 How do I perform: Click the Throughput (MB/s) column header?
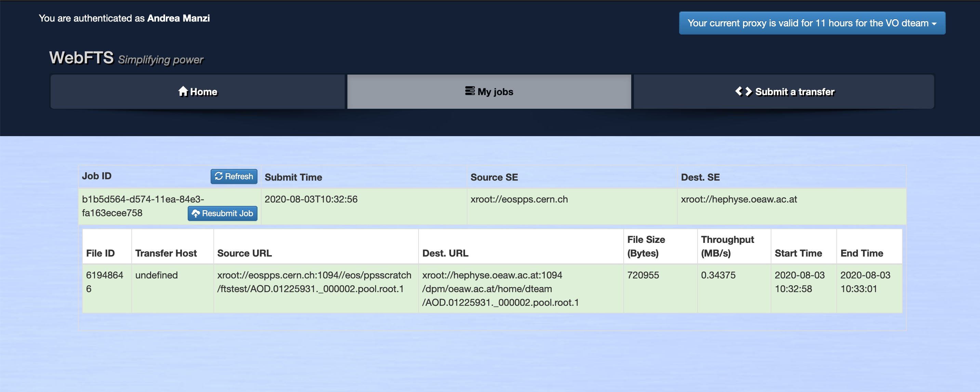pos(727,246)
